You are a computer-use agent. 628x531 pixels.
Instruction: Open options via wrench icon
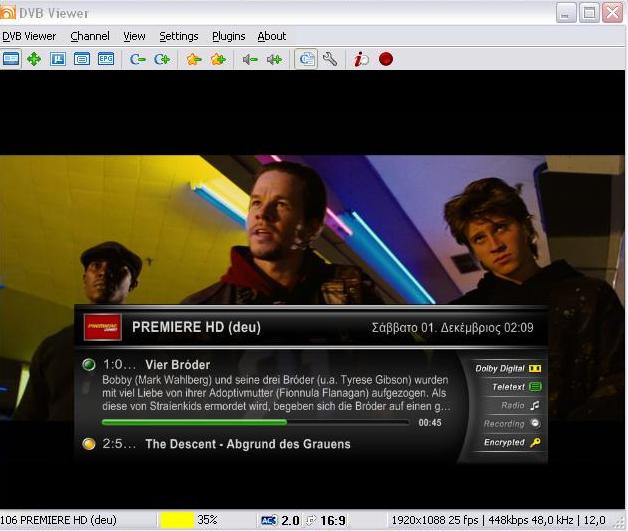coord(330,59)
